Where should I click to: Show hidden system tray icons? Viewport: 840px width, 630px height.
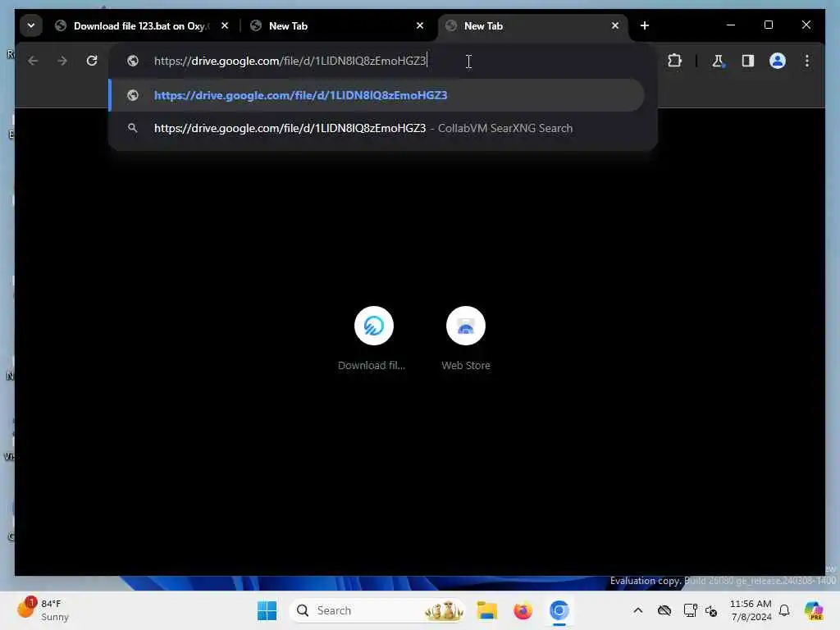[638, 610]
